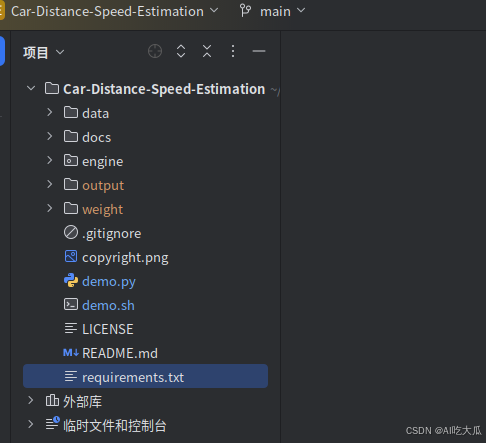The width and height of the screenshot is (486, 443).
Task: Expand the output folder
Action: coord(50,184)
